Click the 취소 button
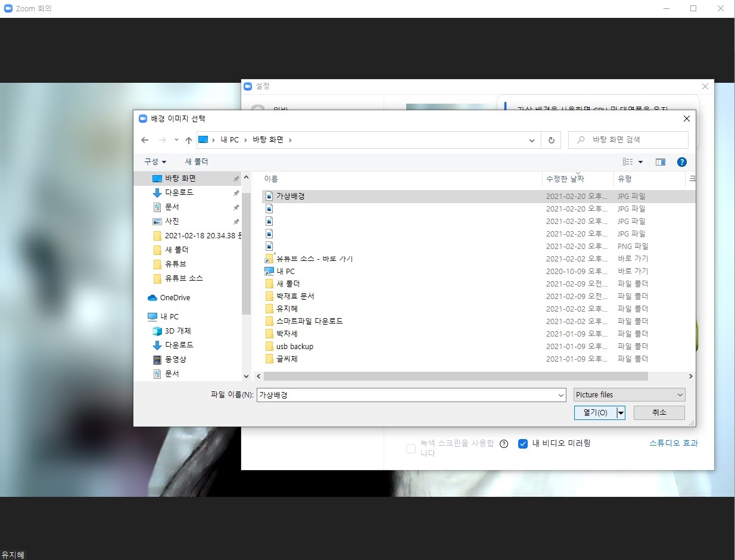This screenshot has height=560, width=735. pyautogui.click(x=659, y=413)
